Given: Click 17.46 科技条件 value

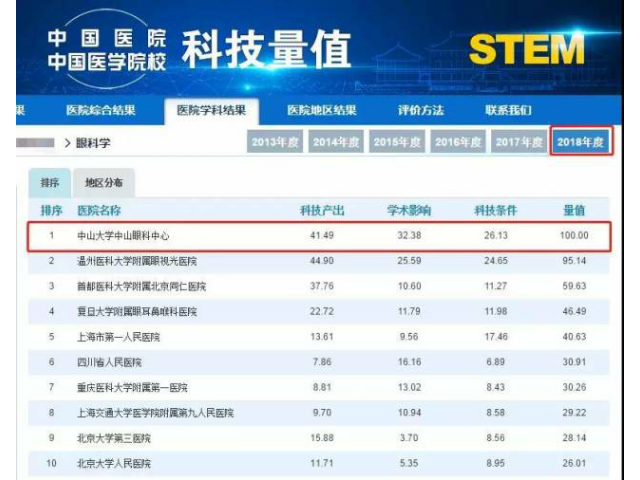Looking at the screenshot, I should click(x=496, y=337).
